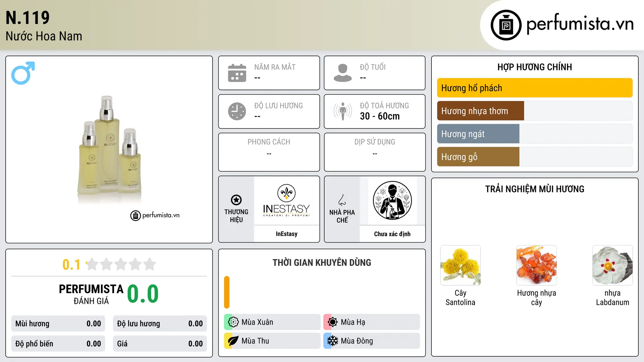Click the orange recommended-time bar
Image resolution: width=644 pixels, height=362 pixels.
[227, 292]
